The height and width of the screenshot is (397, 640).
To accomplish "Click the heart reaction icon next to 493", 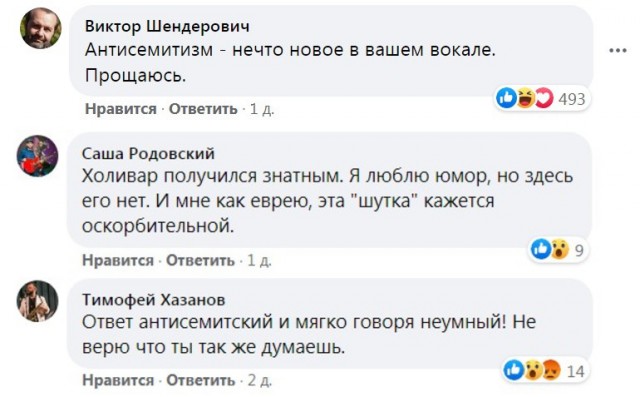I will (x=544, y=98).
